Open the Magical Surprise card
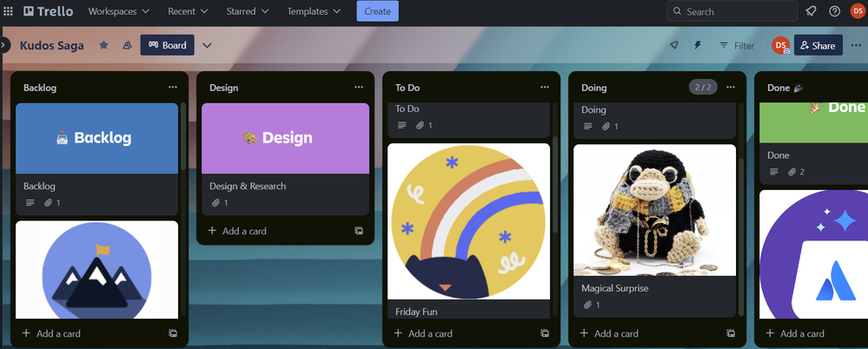Viewport: 868px width, 349px height. (654, 230)
